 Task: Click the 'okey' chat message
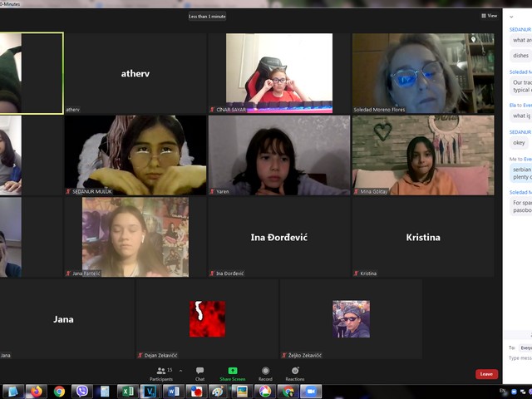pyautogui.click(x=519, y=143)
